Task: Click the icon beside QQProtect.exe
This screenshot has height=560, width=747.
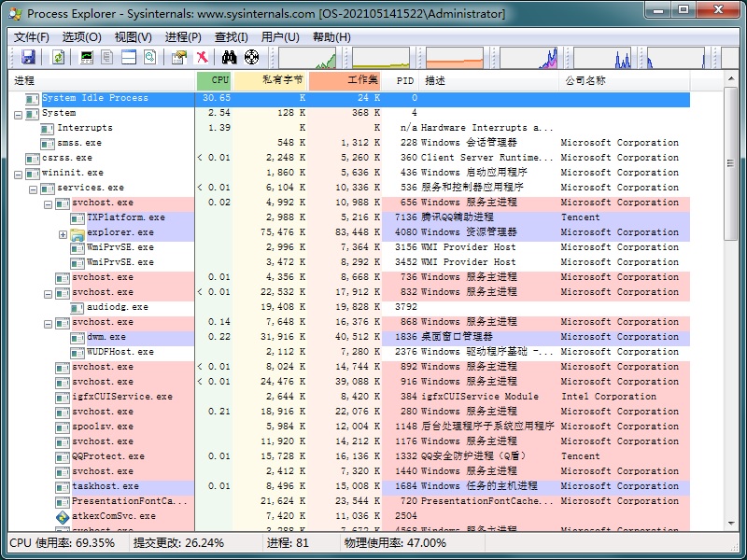Action: point(63,457)
